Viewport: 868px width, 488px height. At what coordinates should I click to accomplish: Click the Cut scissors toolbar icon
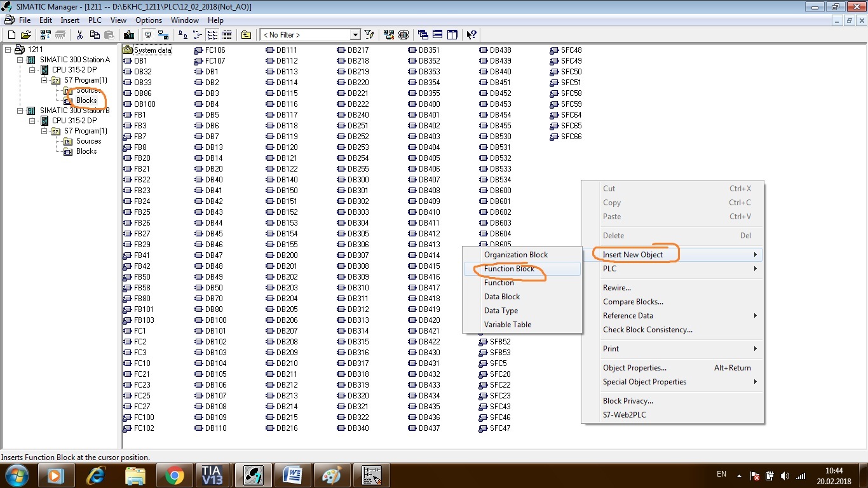[79, 35]
